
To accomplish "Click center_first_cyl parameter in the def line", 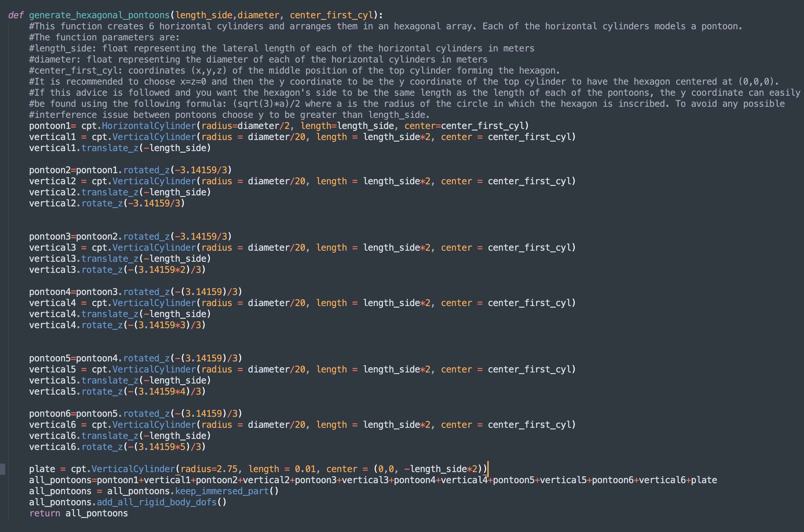I will [331, 15].
